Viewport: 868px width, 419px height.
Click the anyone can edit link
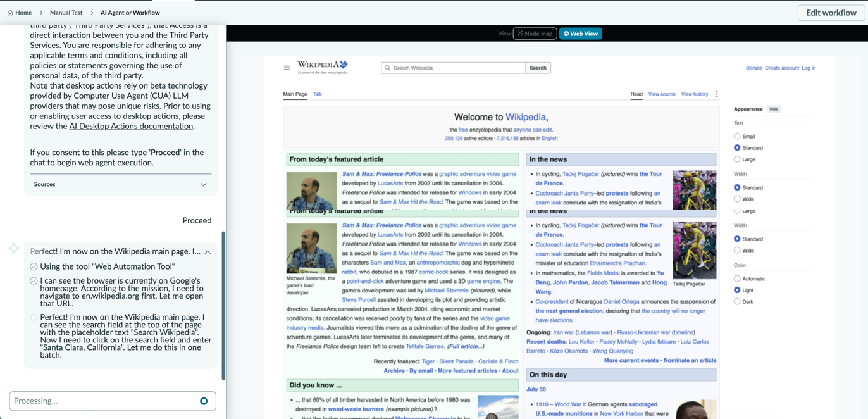pos(533,130)
